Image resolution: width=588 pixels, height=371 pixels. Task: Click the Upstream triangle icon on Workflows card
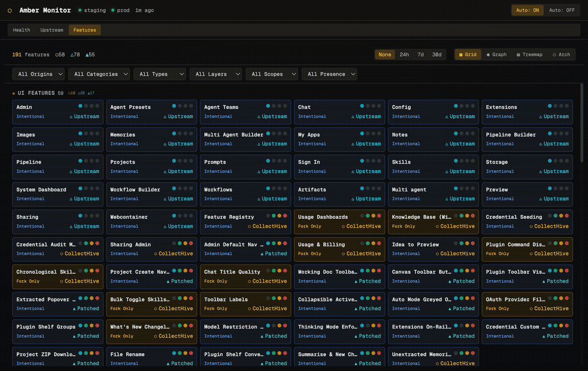pos(259,199)
